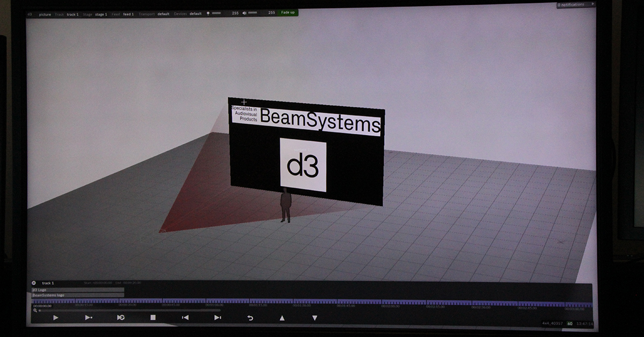The image size is (644, 337).
Task: Open the Stage selector showing stage 1
Action: (x=94, y=14)
